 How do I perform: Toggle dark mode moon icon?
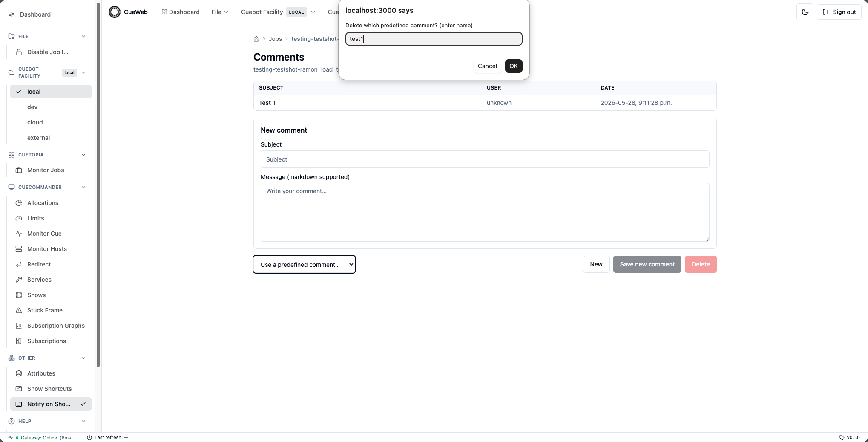click(805, 12)
